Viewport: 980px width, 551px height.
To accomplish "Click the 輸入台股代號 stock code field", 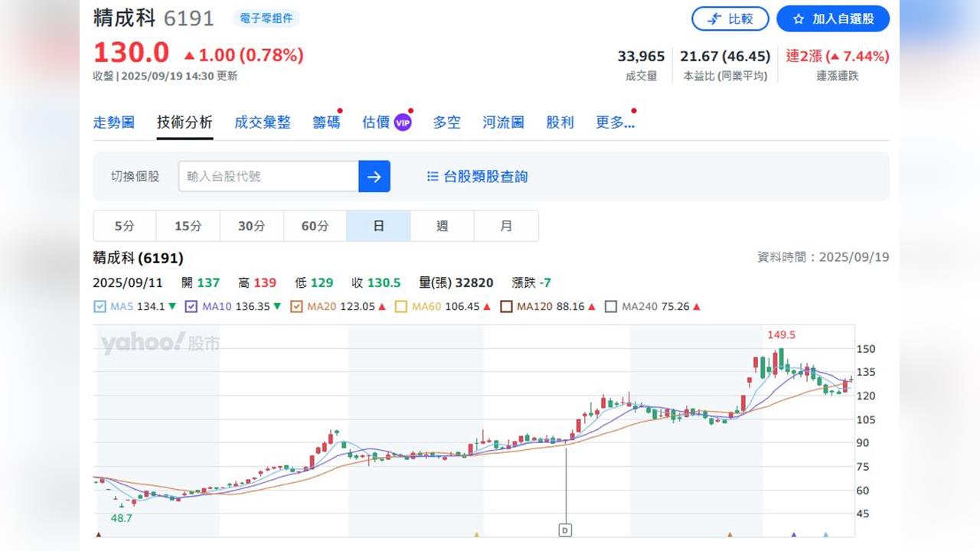I will point(268,177).
